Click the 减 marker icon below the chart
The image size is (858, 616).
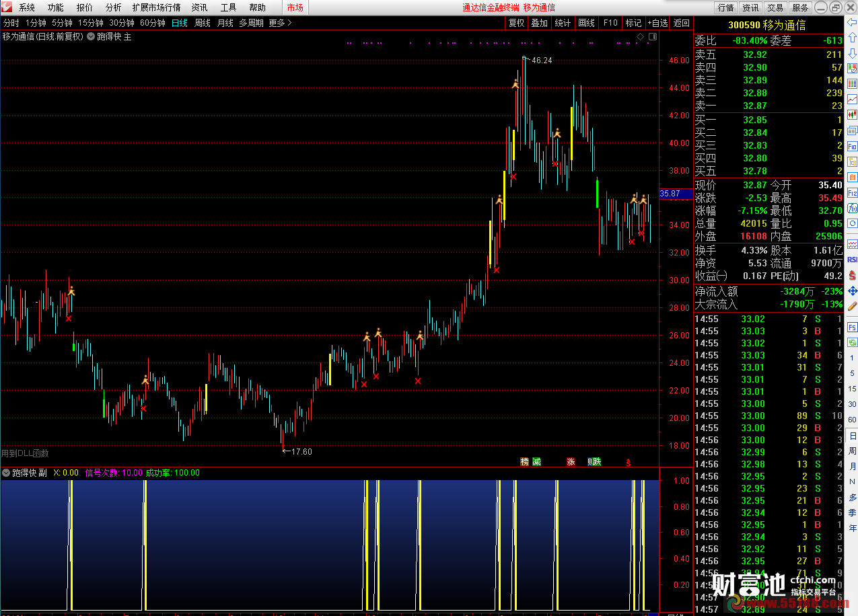536,461
